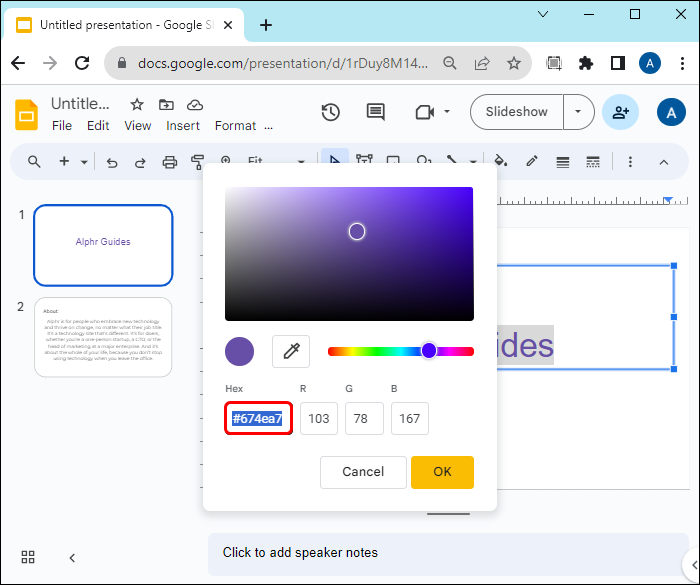Collapse the toolbar chevron up
Screen dimensions: 700x585
[664, 162]
